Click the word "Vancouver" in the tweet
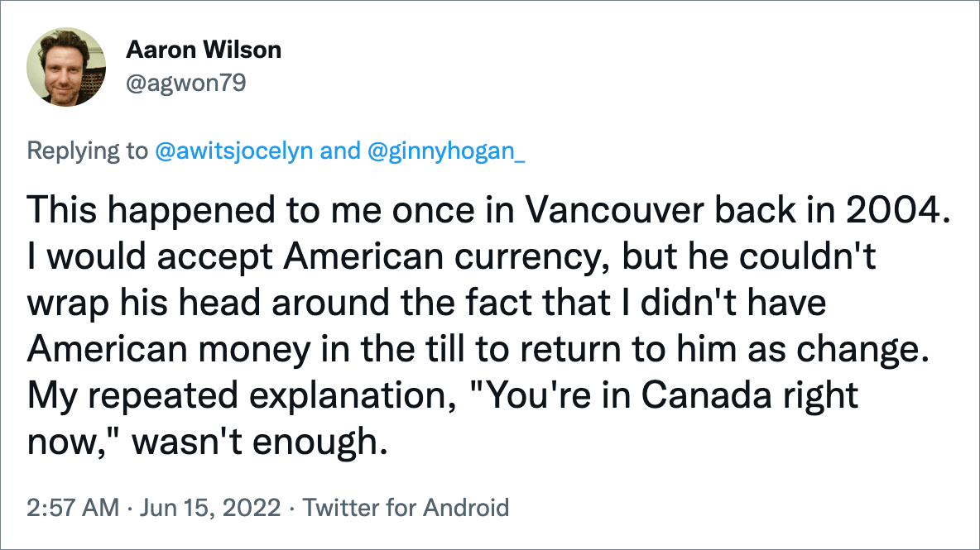The height and width of the screenshot is (550, 980). (614, 210)
